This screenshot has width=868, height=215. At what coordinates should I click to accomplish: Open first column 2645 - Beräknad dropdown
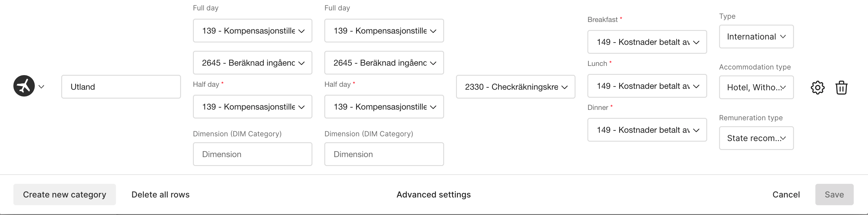tap(252, 63)
